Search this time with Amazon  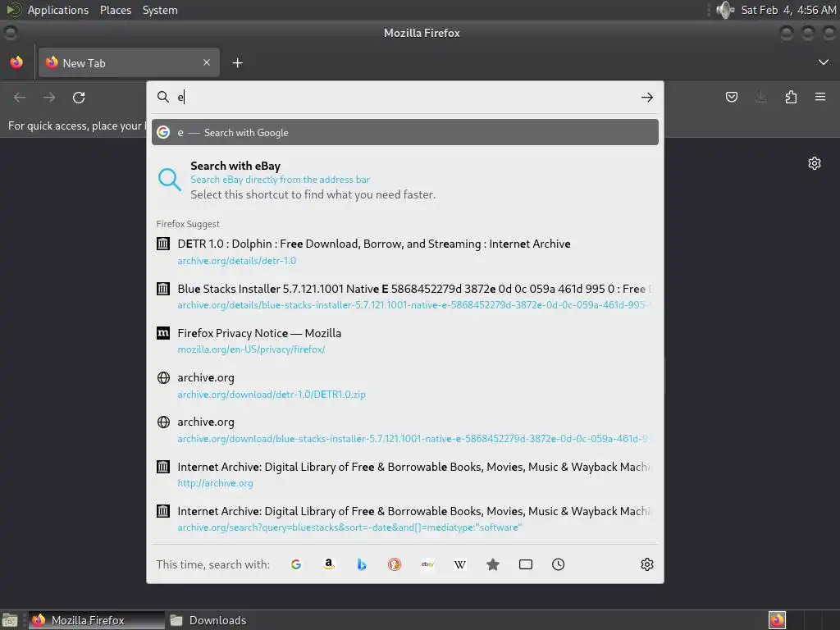(x=329, y=564)
